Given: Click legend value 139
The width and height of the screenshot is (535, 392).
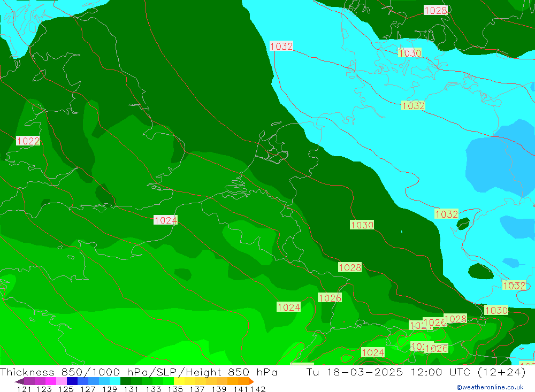Looking at the screenshot, I should (219, 389).
